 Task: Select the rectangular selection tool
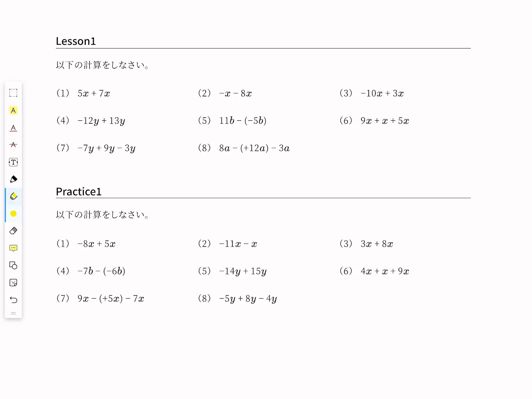pos(13,93)
